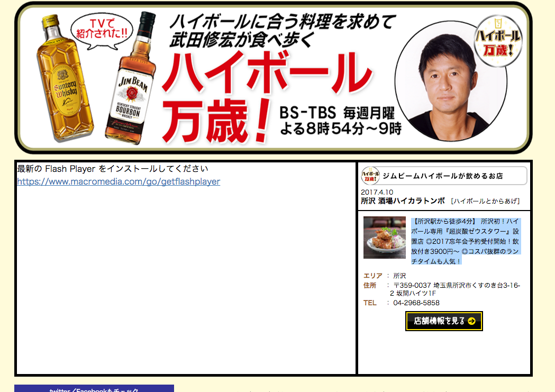
Task: Open the getflashplayer macromedia link
Action: 119,181
